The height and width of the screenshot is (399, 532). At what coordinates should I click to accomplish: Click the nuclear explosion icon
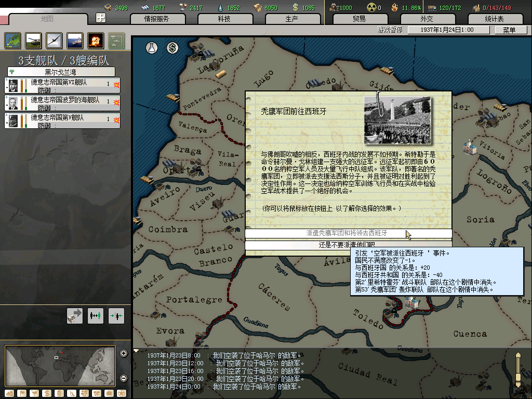pyautogui.click(x=96, y=40)
